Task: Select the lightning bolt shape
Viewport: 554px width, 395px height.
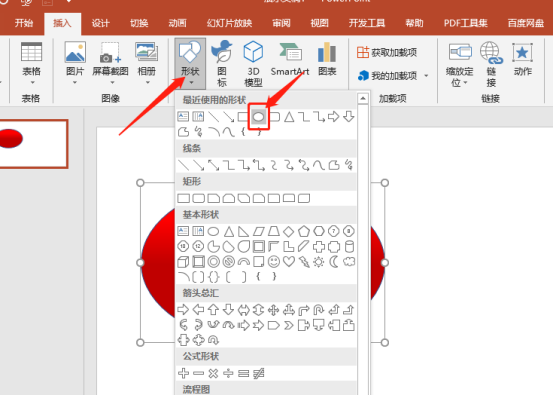Action: (304, 262)
